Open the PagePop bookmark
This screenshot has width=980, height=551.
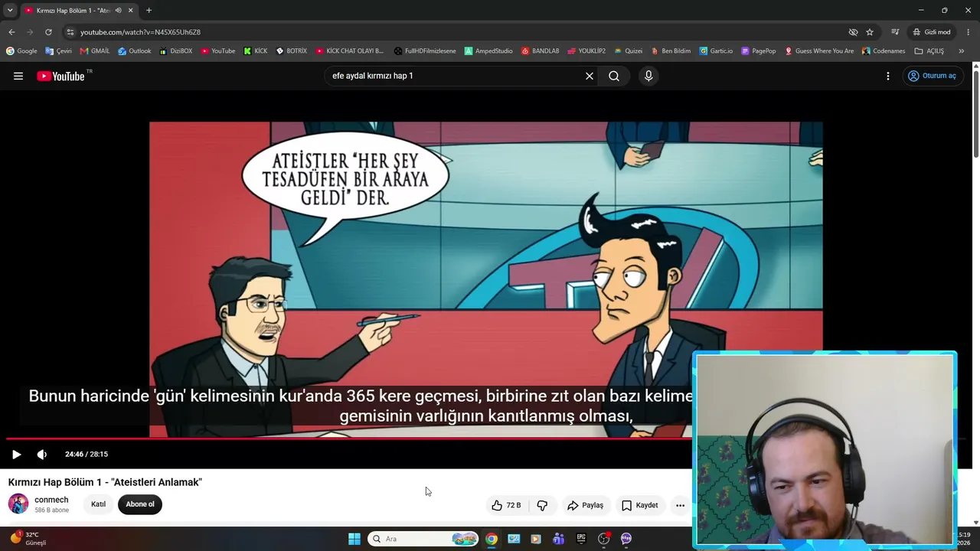759,51
